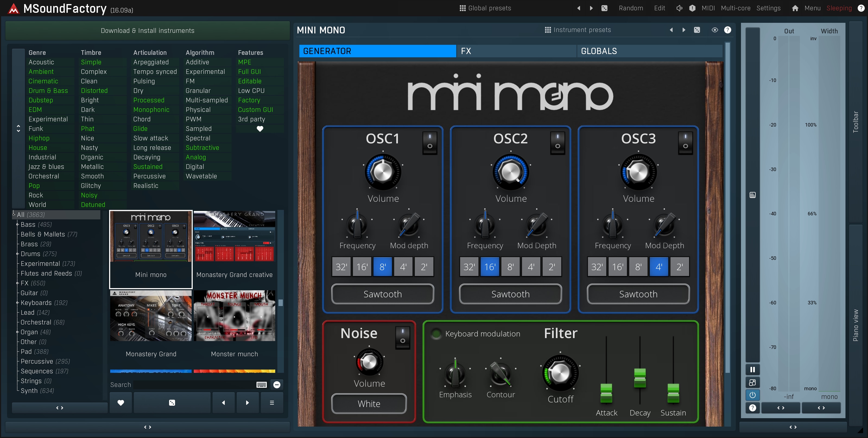Click the previous instrument arrow in browser

pyautogui.click(x=223, y=403)
